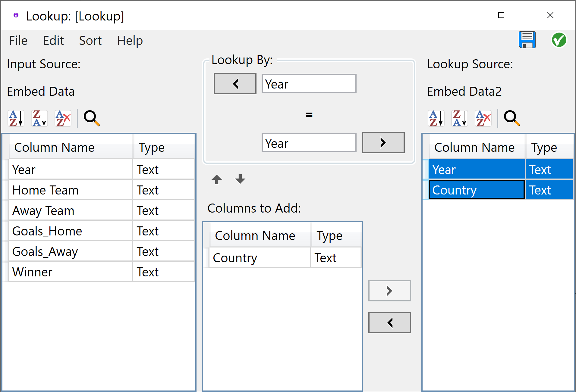Click the green checkmark confirm icon
The height and width of the screenshot is (392, 576).
[x=559, y=40]
